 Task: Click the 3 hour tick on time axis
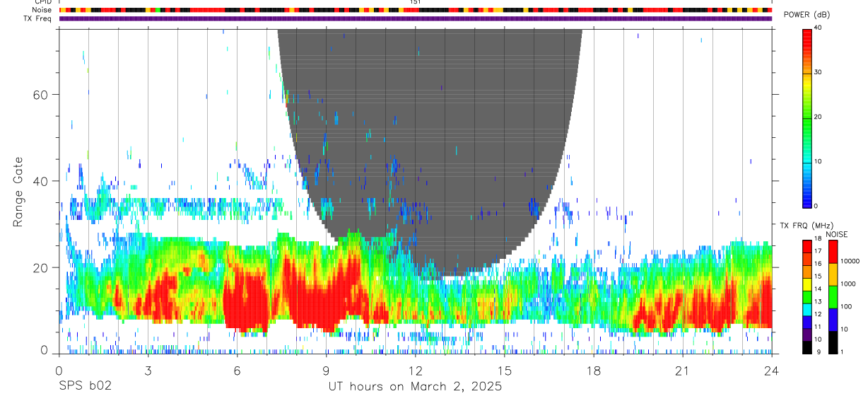148,370
